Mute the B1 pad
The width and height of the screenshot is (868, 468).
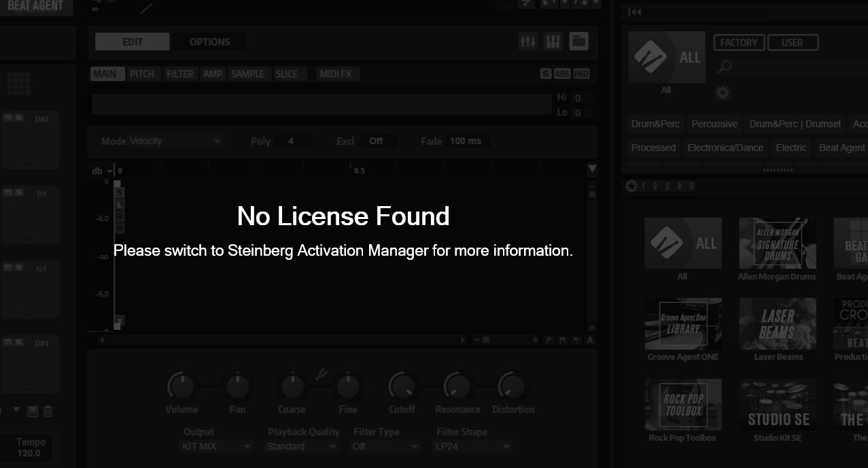pos(7,193)
